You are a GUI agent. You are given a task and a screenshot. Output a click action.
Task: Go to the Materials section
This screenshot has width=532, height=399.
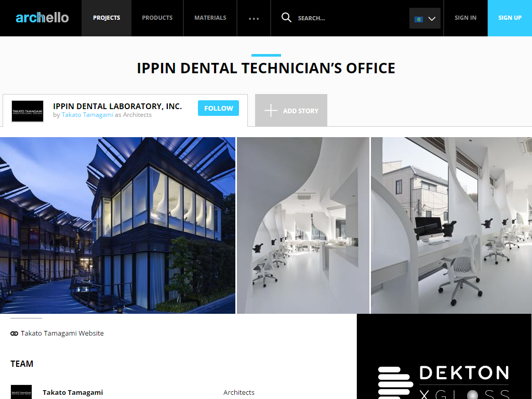pyautogui.click(x=210, y=18)
